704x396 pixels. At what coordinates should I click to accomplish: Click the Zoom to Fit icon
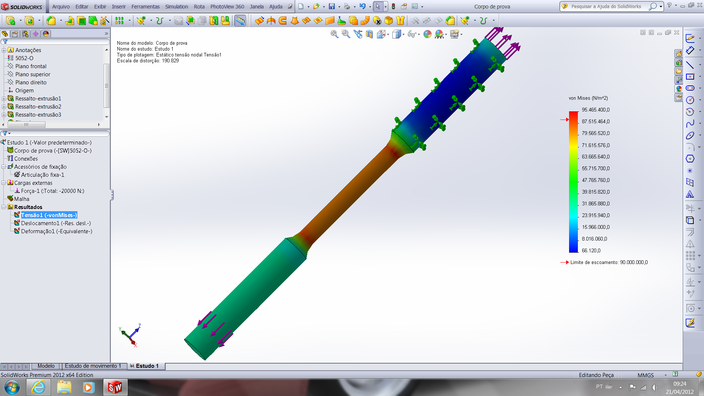(334, 34)
